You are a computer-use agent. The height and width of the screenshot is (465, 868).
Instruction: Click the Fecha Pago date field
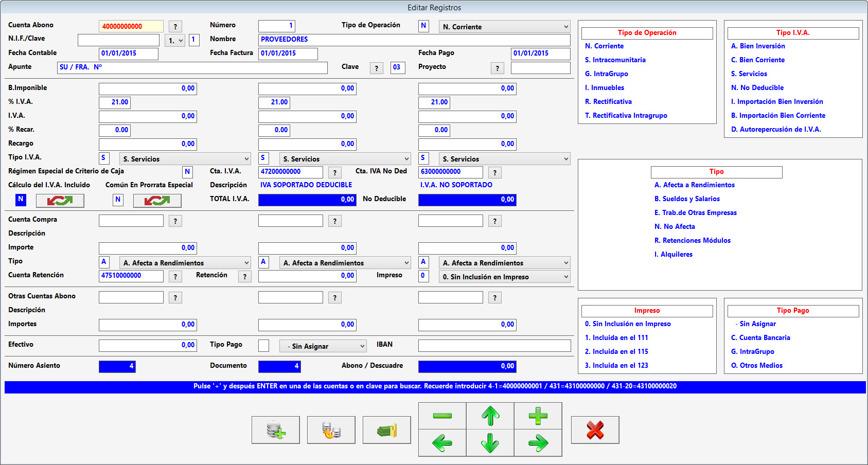pyautogui.click(x=541, y=53)
